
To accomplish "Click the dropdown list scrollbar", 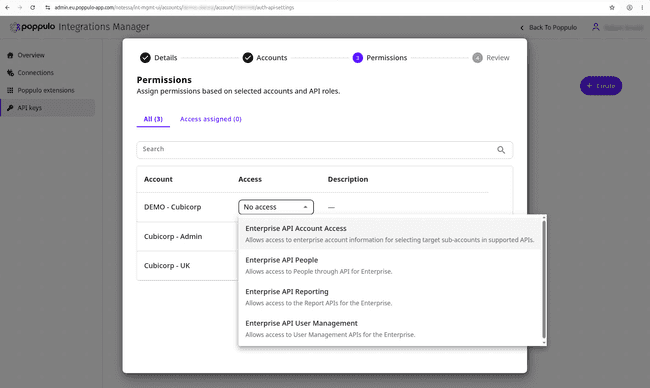I will pos(544,280).
